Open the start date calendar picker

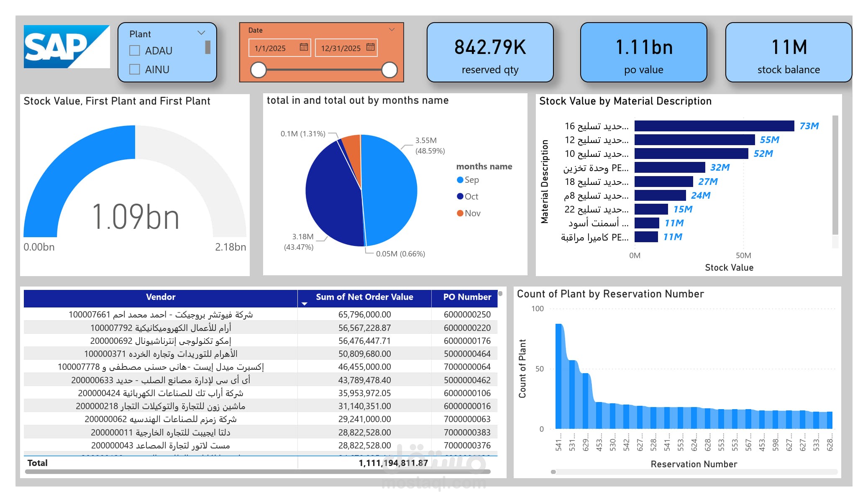point(304,47)
